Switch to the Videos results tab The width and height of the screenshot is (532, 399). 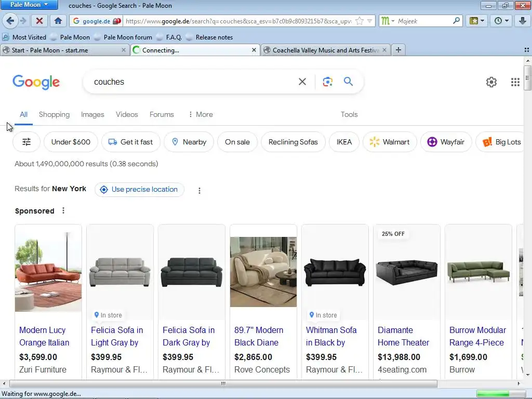127,115
